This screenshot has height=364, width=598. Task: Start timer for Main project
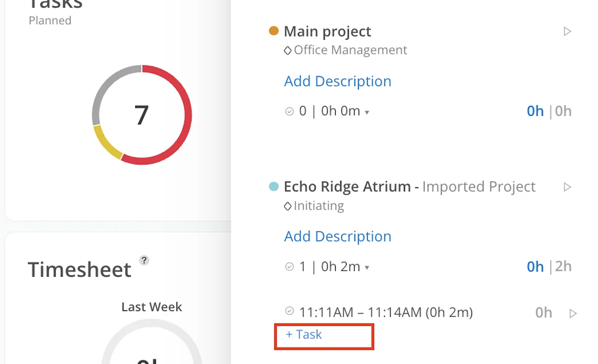click(x=567, y=32)
